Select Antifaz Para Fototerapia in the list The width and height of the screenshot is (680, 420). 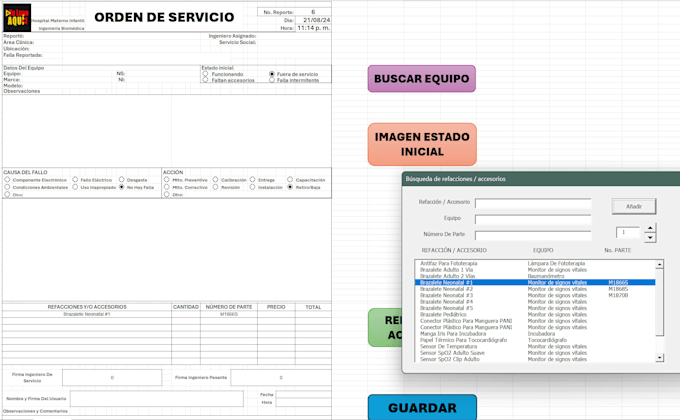(535, 263)
